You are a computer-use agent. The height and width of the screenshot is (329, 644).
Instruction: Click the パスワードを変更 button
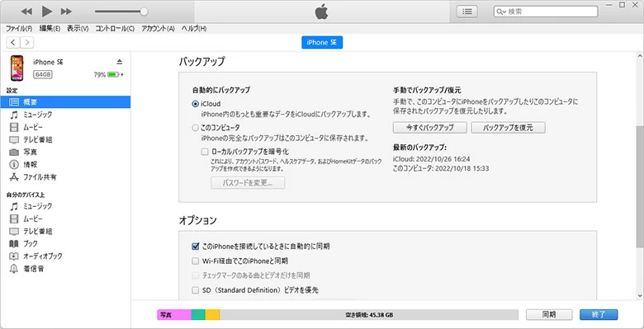[248, 182]
